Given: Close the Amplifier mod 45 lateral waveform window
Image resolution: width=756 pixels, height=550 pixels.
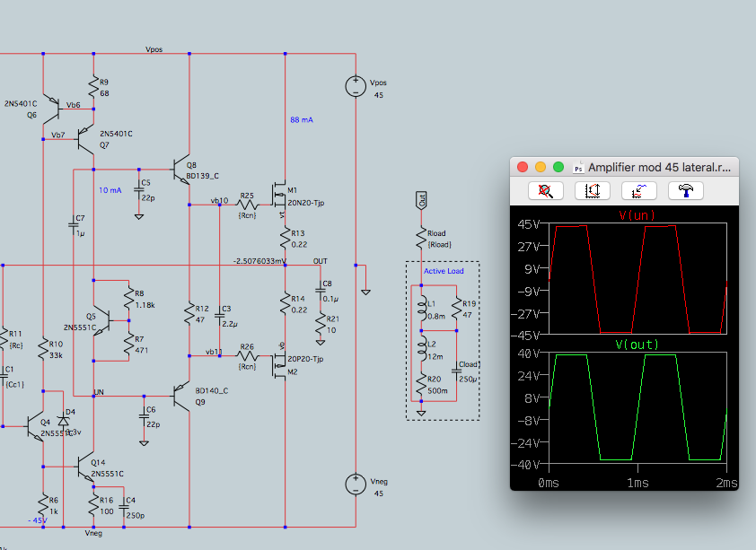Looking at the screenshot, I should click(x=523, y=167).
